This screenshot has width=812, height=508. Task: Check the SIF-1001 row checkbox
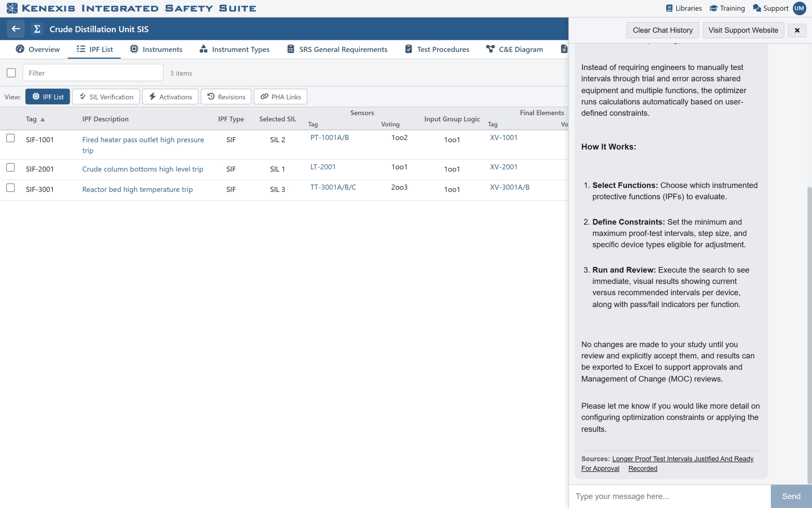10,138
